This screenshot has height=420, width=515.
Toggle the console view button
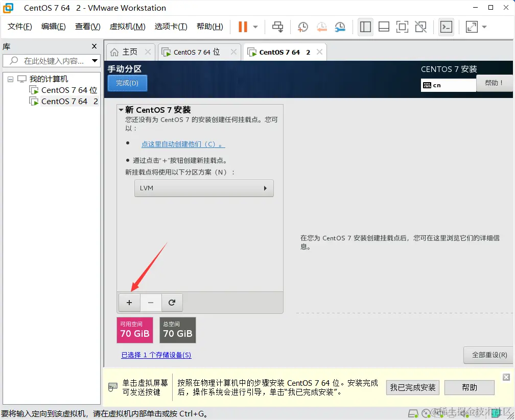point(446,27)
